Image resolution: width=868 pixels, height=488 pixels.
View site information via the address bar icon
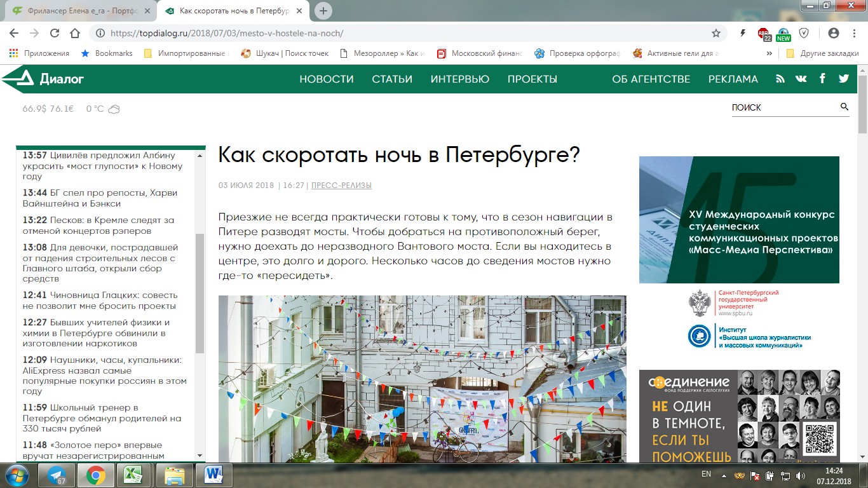tap(100, 33)
